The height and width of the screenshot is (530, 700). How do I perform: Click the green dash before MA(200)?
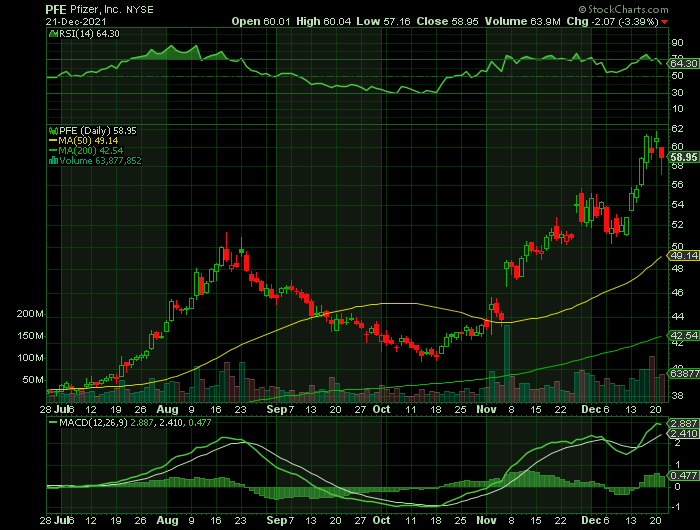(x=53, y=150)
